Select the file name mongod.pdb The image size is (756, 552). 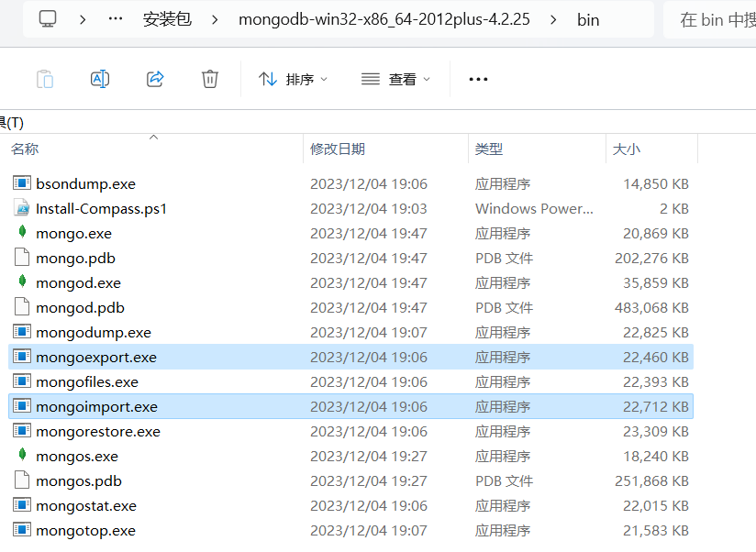80,308
